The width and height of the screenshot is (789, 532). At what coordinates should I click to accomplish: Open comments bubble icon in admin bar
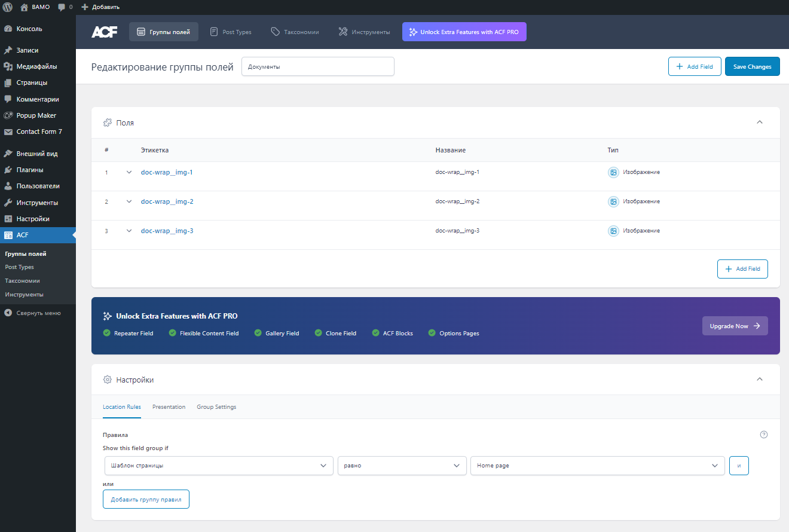tap(62, 7)
